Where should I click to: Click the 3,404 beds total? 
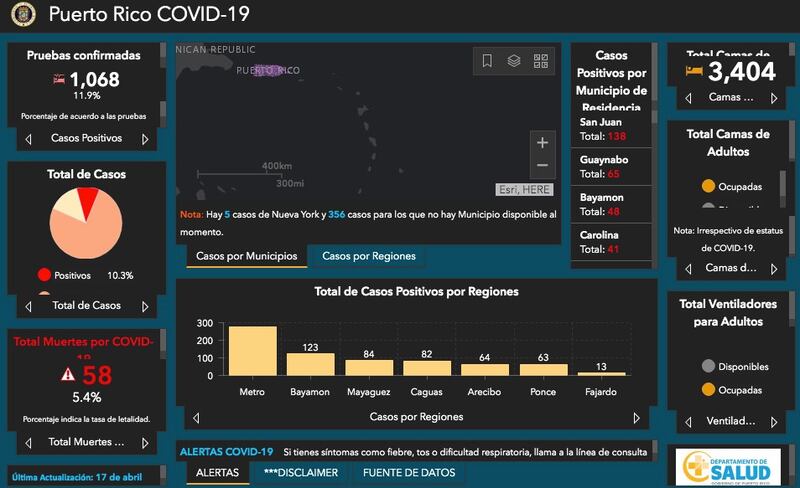click(742, 71)
